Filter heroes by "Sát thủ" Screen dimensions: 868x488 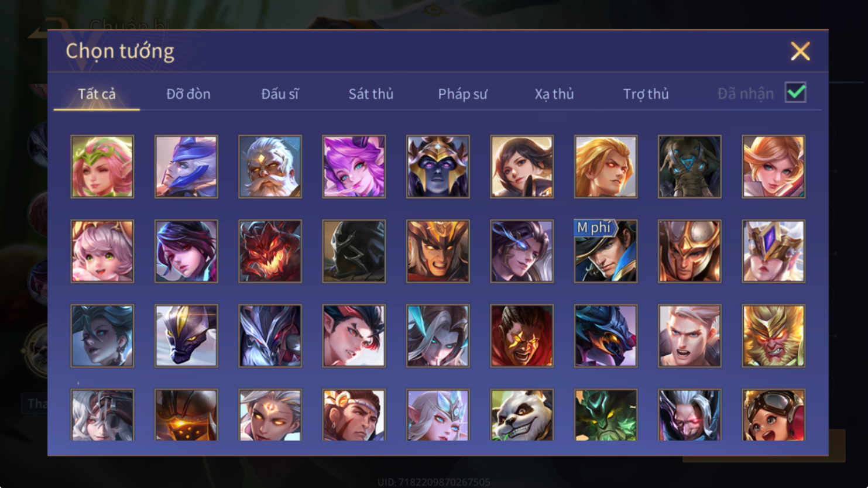click(371, 94)
